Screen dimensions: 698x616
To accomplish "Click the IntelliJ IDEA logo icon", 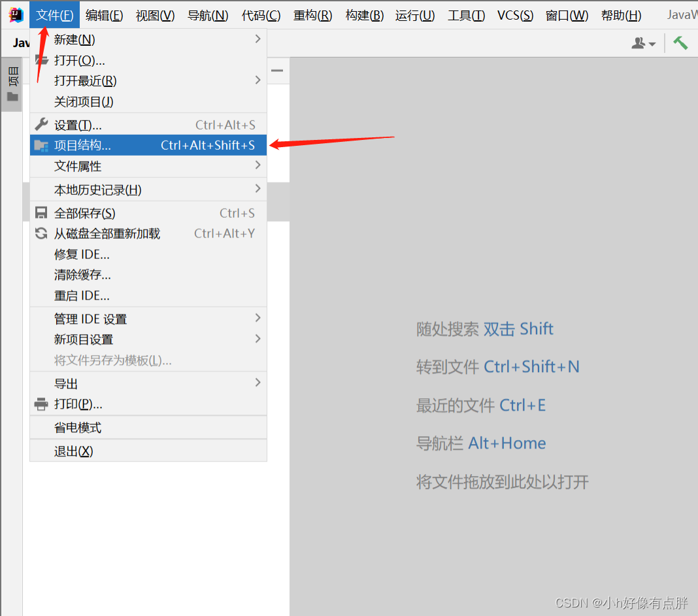I will tap(16, 14).
